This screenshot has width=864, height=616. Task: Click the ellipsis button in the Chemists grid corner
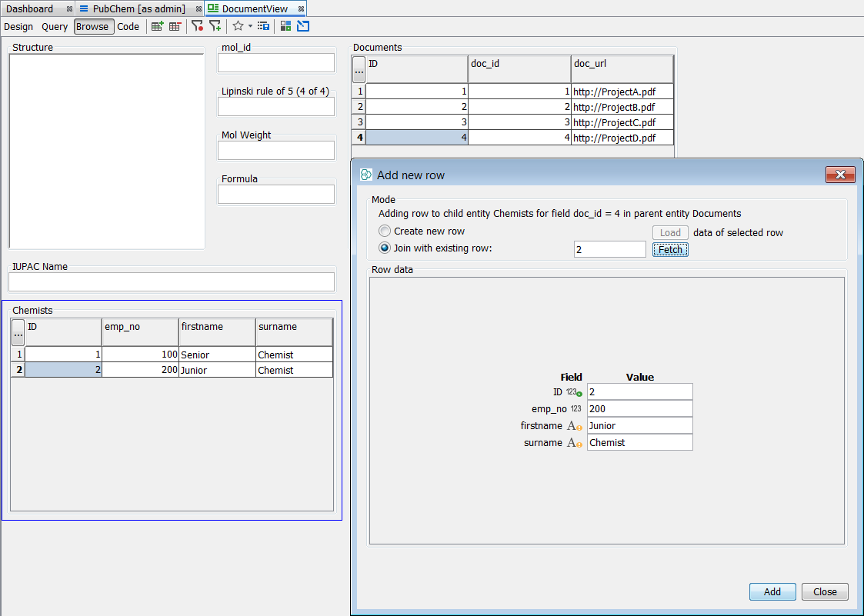18,331
